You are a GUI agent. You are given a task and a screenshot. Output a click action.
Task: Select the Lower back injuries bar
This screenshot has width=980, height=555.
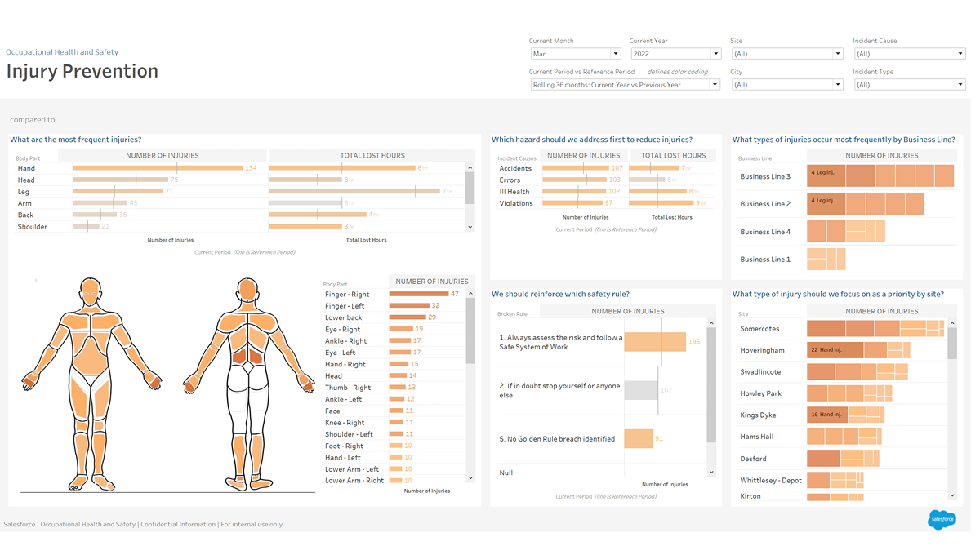click(407, 317)
